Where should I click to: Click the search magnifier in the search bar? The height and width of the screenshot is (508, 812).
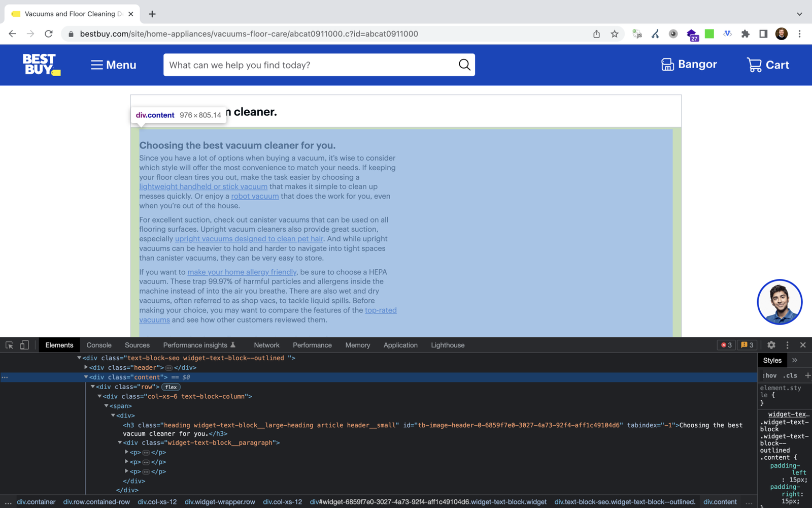coord(463,65)
